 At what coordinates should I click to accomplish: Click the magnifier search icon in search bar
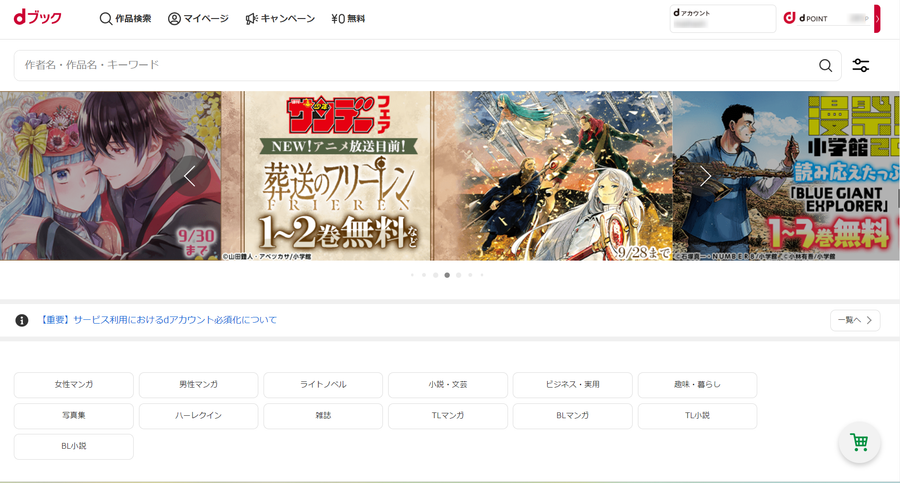(825, 65)
